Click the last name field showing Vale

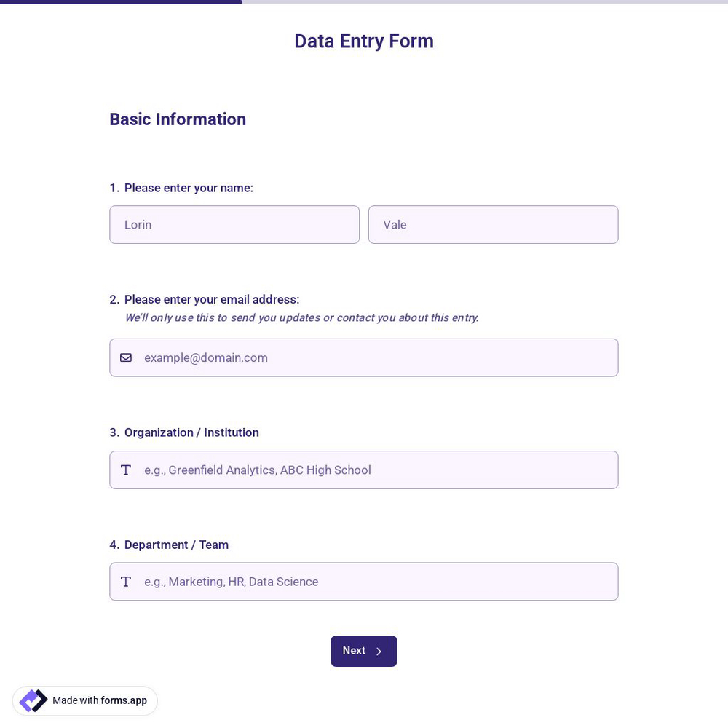coord(493,224)
